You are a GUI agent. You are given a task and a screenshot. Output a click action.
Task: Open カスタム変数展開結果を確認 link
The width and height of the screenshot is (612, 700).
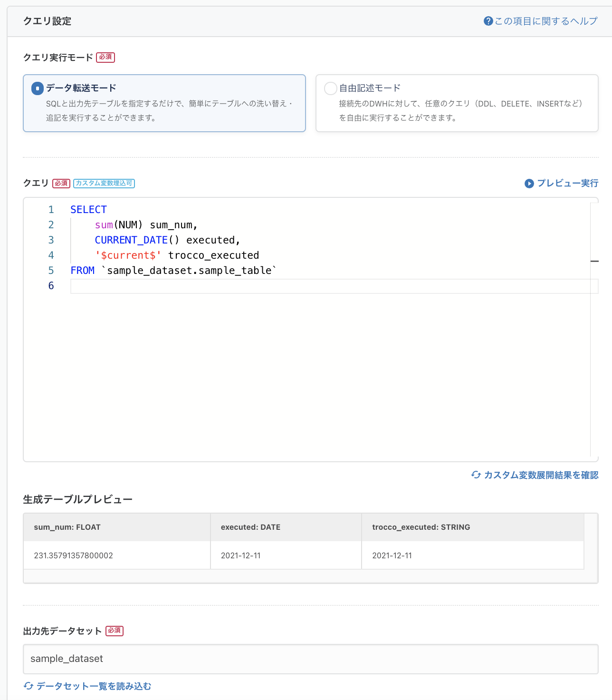pos(541,475)
